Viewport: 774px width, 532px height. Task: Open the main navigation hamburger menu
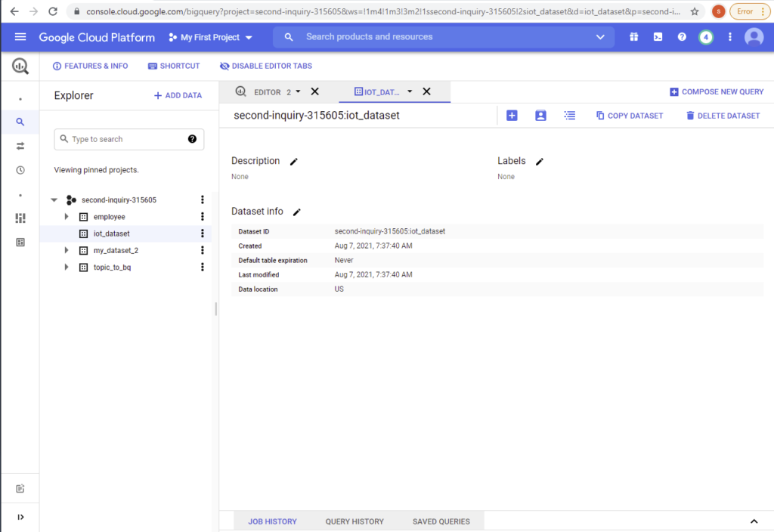[20, 37]
